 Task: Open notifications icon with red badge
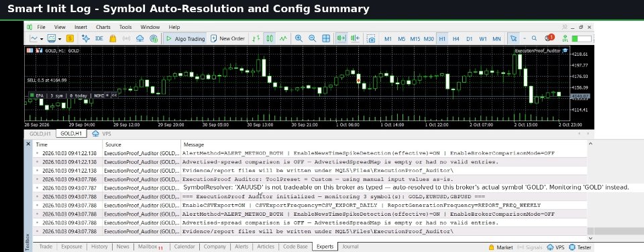[549, 38]
